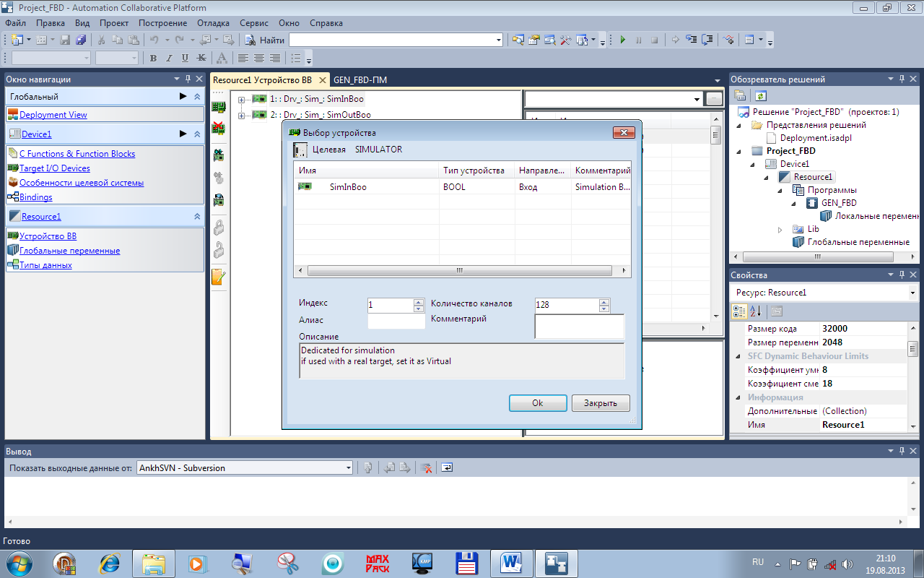This screenshot has width=924, height=578.
Task: Open the output source AnkhSVN dropdown
Action: pos(348,468)
